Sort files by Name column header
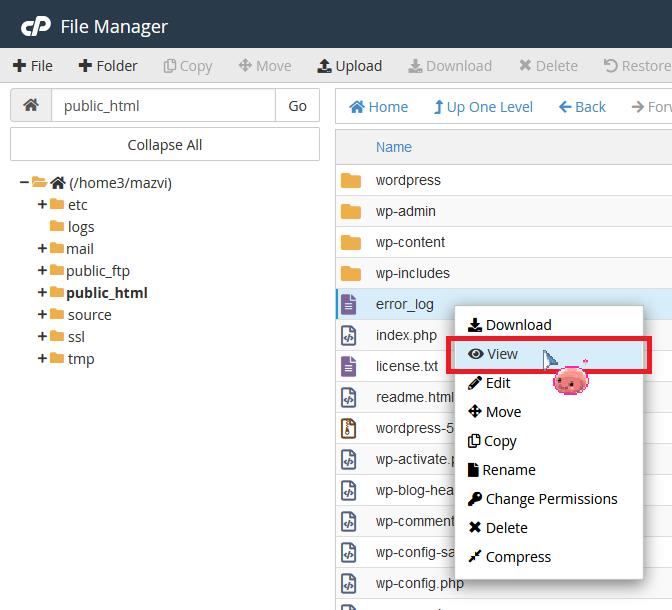Image resolution: width=672 pixels, height=610 pixels. (393, 147)
